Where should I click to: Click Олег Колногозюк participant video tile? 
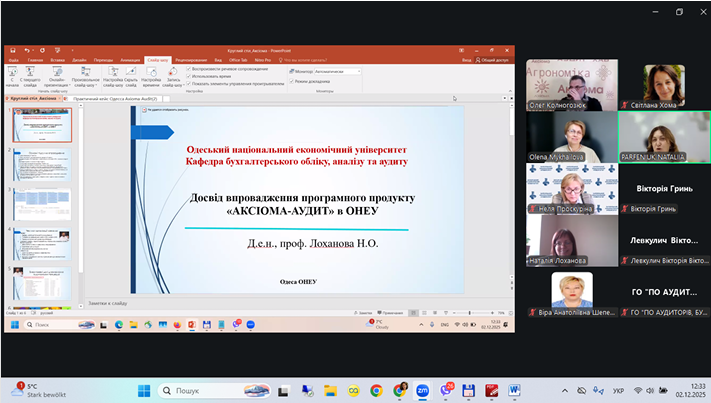[572, 85]
